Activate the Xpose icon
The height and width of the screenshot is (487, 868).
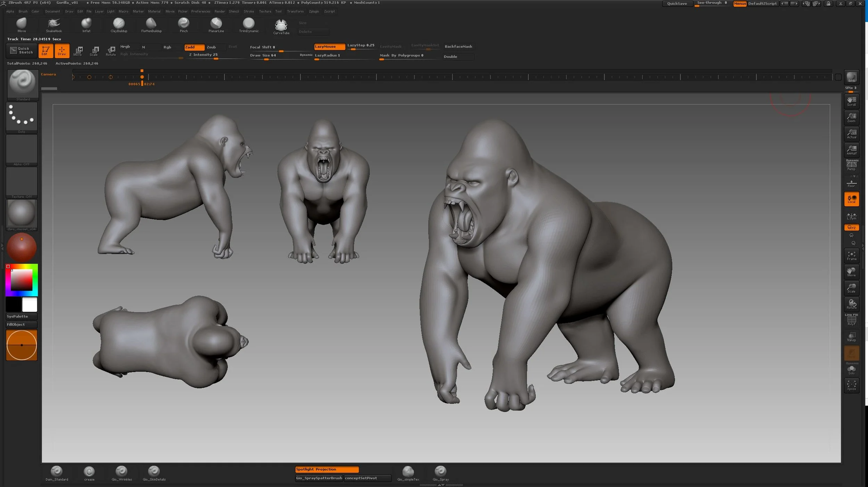(851, 386)
